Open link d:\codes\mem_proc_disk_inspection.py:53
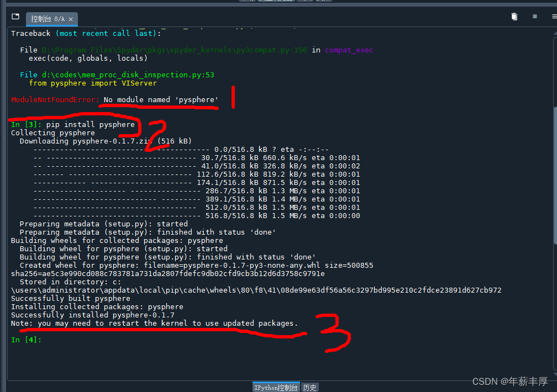Viewport: 557px width, 392px height. (128, 75)
